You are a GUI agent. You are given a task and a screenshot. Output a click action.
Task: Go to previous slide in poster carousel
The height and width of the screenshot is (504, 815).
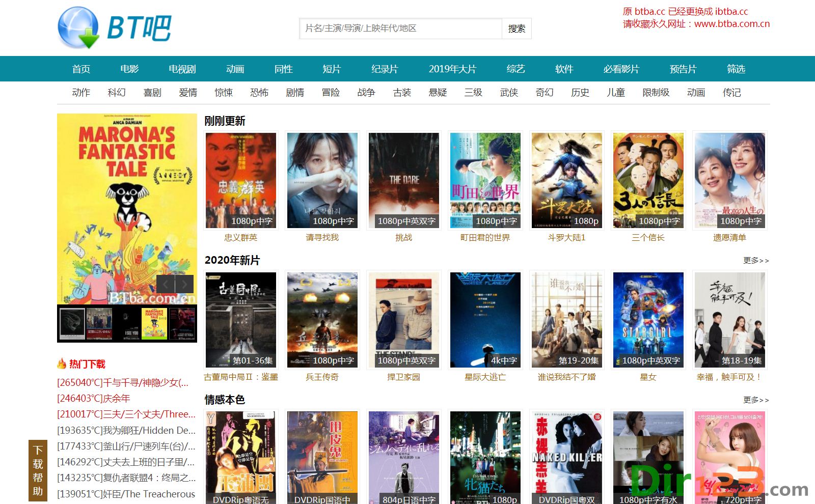tap(165, 284)
